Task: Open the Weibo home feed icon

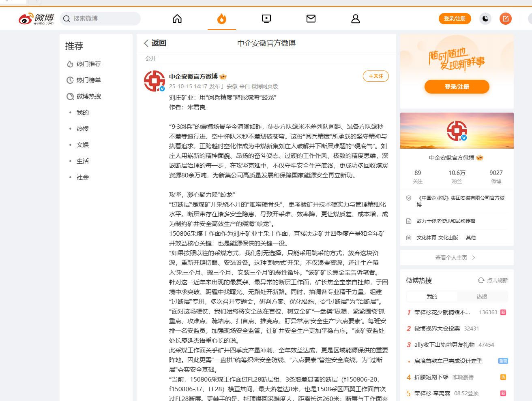Action: pyautogui.click(x=177, y=19)
